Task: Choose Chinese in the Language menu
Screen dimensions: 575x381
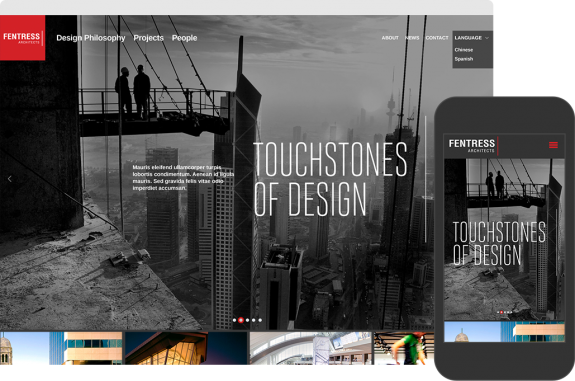Action: coord(464,50)
